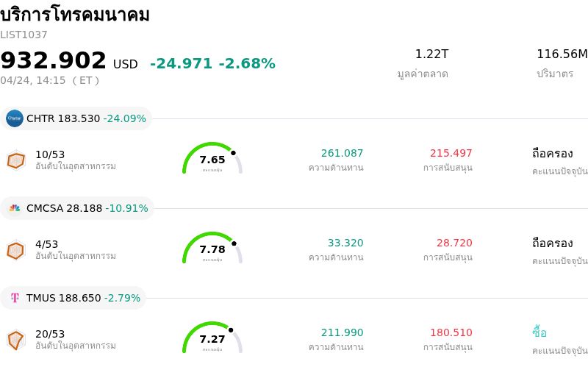Click the industry rank icon beside 20/53
Screen dimensions: 588x367
pyautogui.click(x=16, y=339)
